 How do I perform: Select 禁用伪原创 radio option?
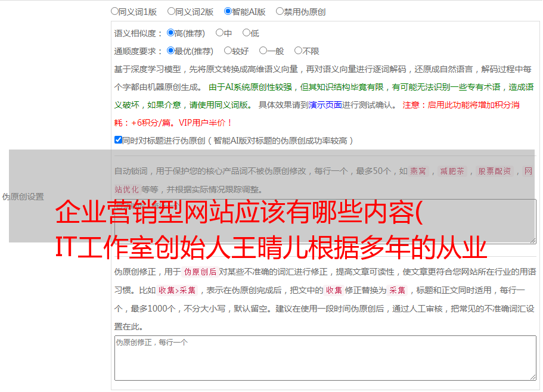[x=280, y=11]
